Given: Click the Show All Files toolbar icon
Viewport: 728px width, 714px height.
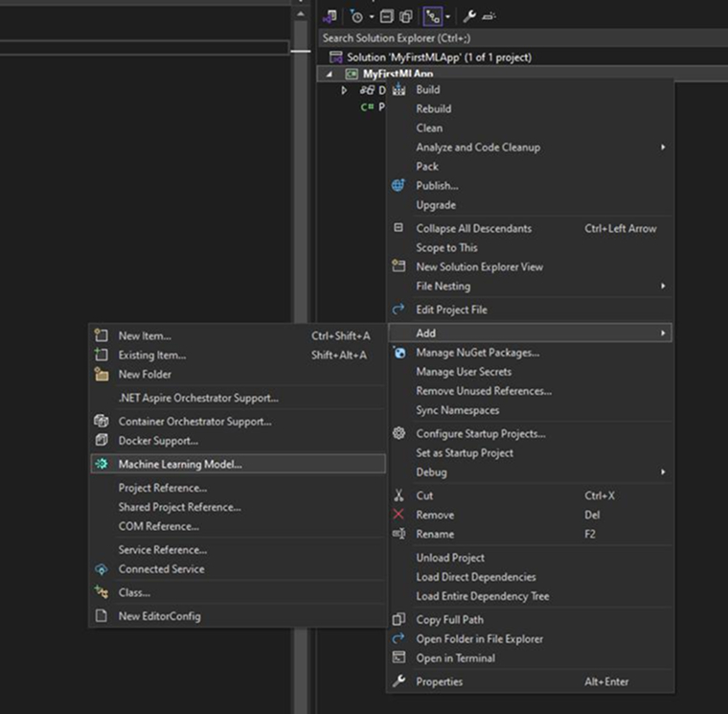Looking at the screenshot, I should coord(406,16).
